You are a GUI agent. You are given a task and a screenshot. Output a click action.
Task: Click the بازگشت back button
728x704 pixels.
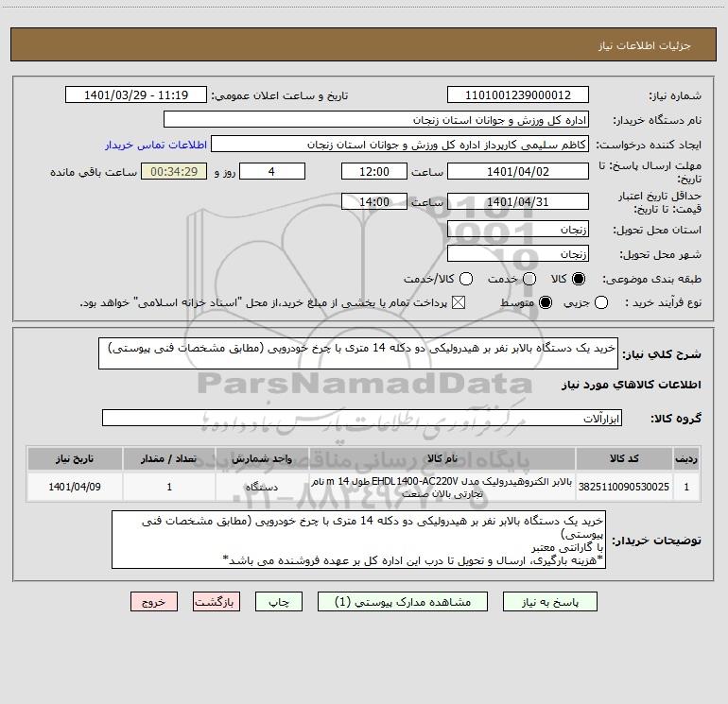point(217,602)
